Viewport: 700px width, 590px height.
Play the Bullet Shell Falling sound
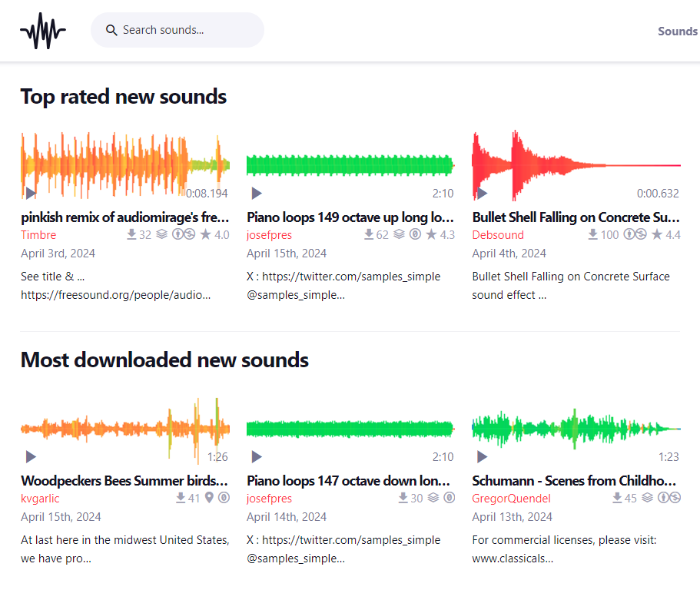coord(483,193)
